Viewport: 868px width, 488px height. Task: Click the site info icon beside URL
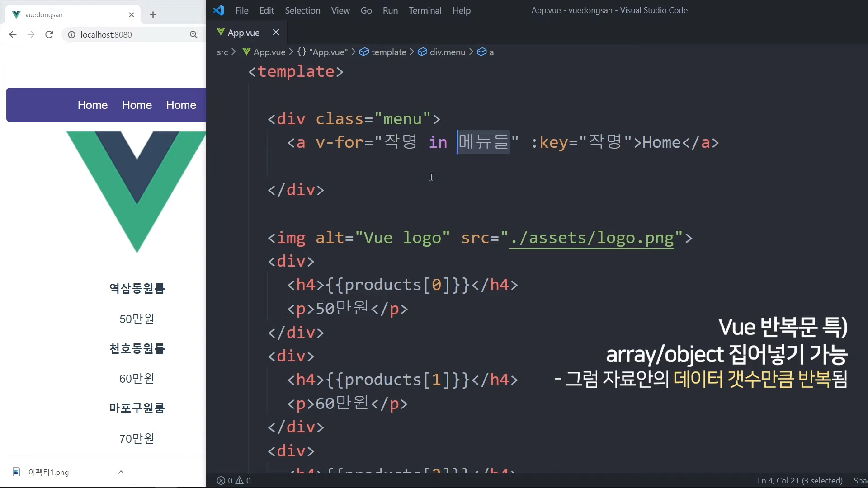pyautogui.click(x=71, y=34)
